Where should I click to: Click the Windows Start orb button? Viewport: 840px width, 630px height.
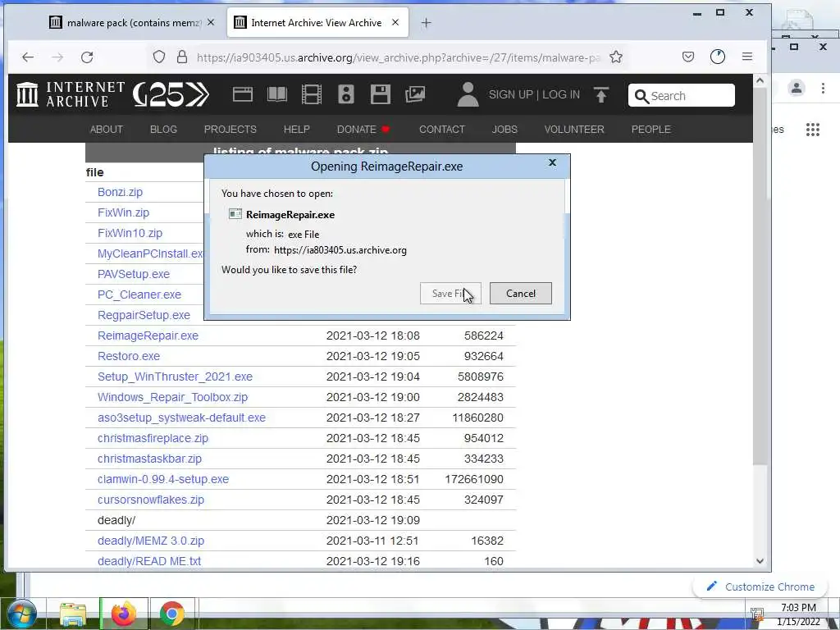pyautogui.click(x=21, y=614)
